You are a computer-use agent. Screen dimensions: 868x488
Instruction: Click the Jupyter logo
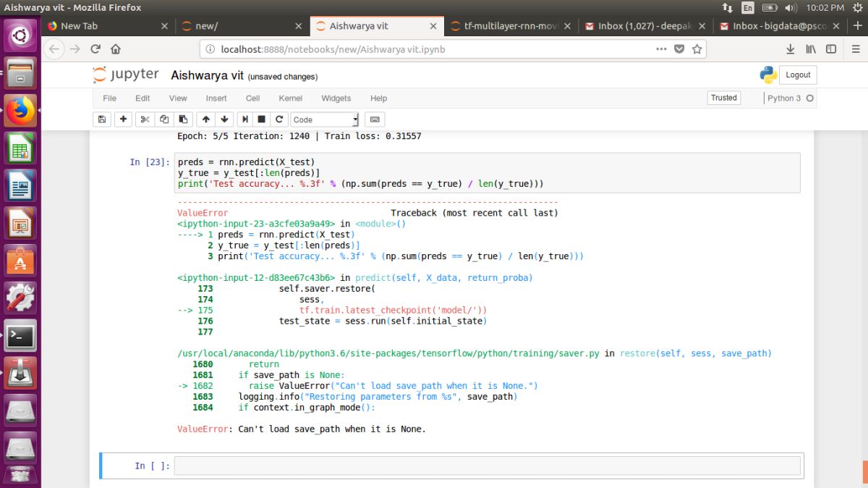(x=126, y=75)
